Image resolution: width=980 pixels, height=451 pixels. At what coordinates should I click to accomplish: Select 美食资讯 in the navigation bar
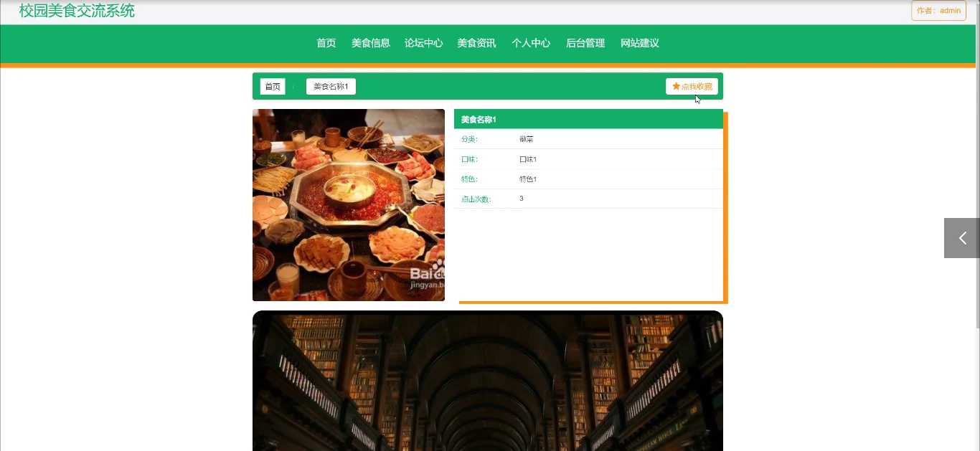(476, 43)
